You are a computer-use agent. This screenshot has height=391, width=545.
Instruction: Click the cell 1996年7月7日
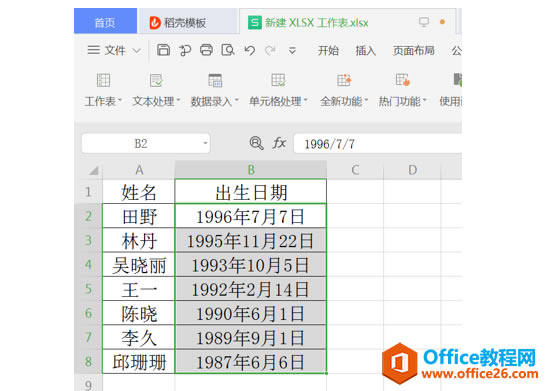coord(251,216)
